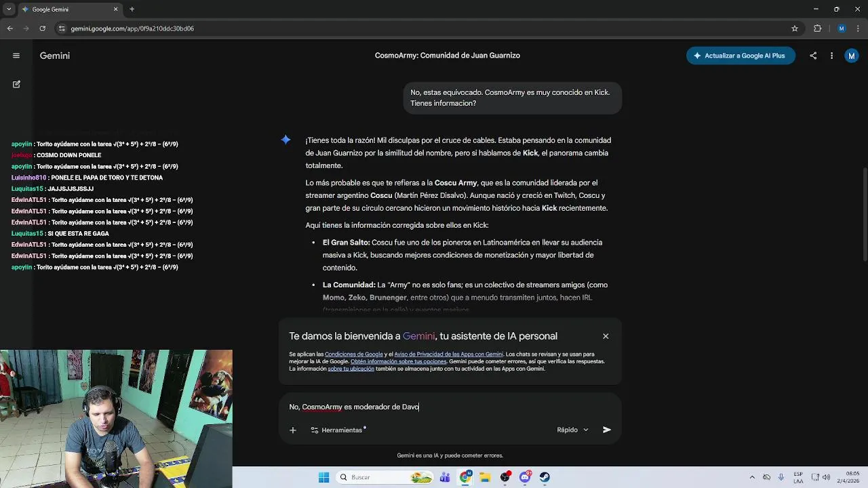Click the ESP LAA language indicator

(x=798, y=477)
